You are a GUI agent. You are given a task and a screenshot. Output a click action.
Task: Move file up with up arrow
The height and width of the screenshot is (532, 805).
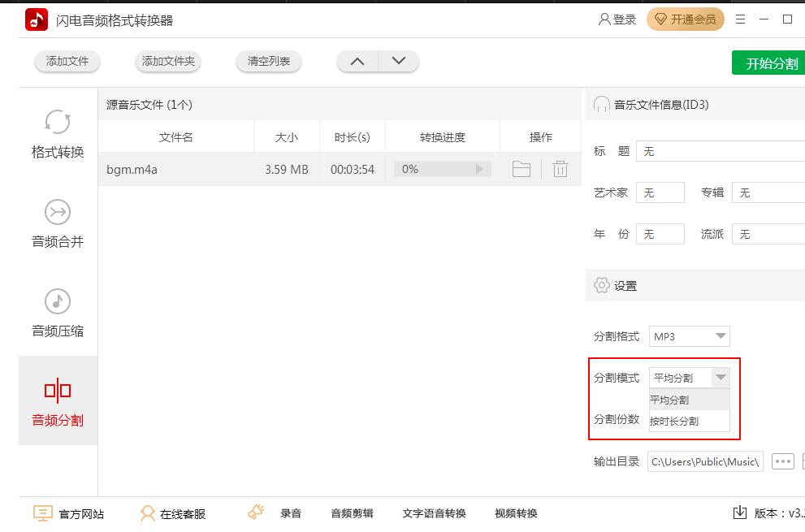(357, 61)
